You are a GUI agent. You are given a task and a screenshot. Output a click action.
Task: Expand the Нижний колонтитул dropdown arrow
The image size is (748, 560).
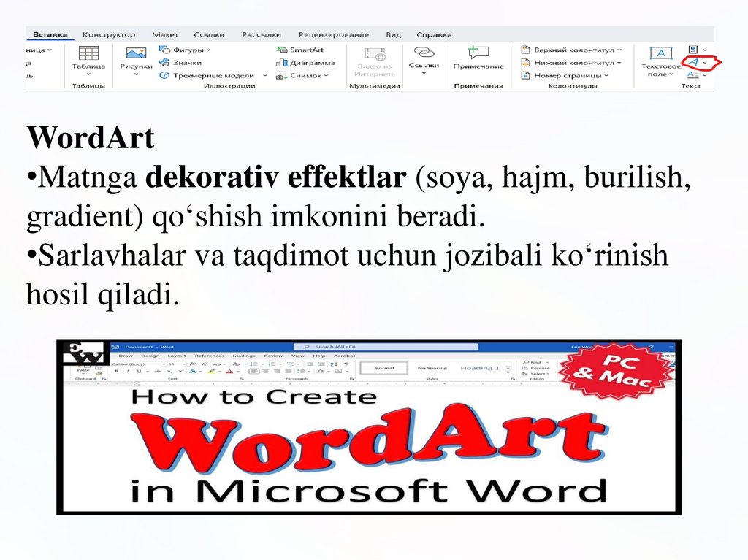coord(619,63)
